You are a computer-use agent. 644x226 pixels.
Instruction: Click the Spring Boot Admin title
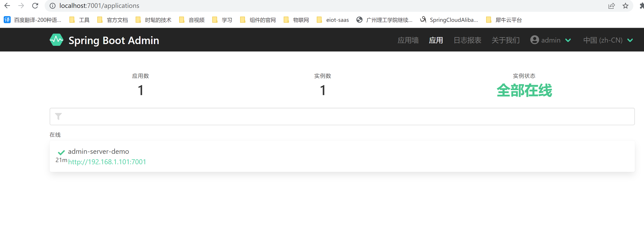point(114,40)
